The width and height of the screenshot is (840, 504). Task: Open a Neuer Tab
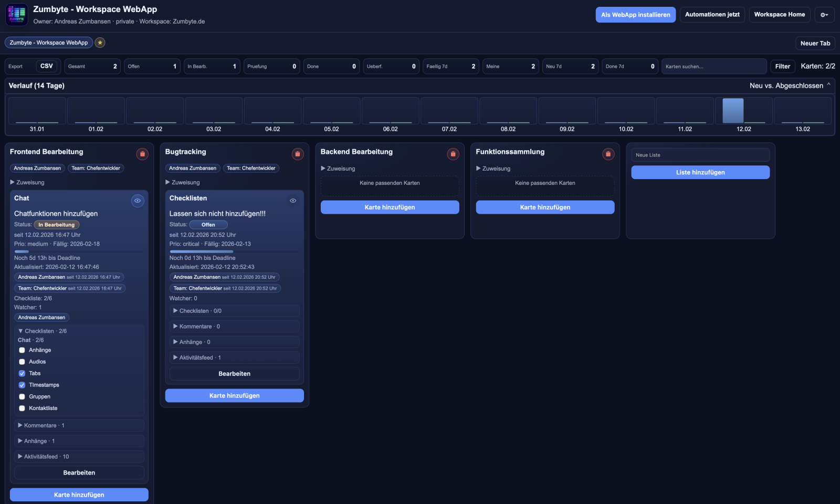click(x=815, y=43)
